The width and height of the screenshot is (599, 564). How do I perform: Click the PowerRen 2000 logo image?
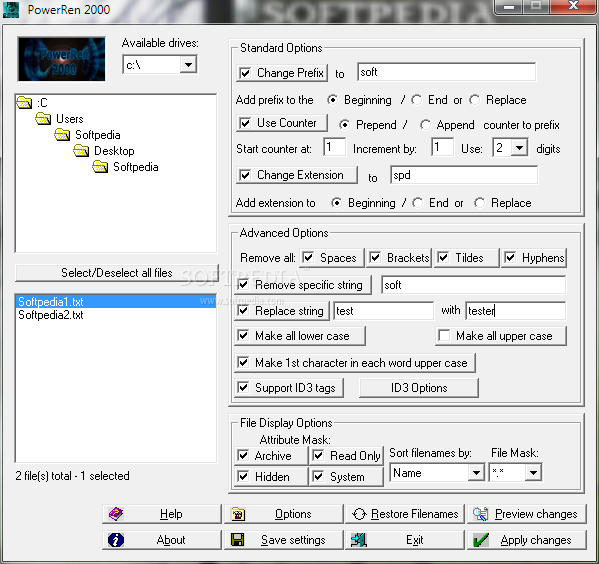tap(62, 59)
